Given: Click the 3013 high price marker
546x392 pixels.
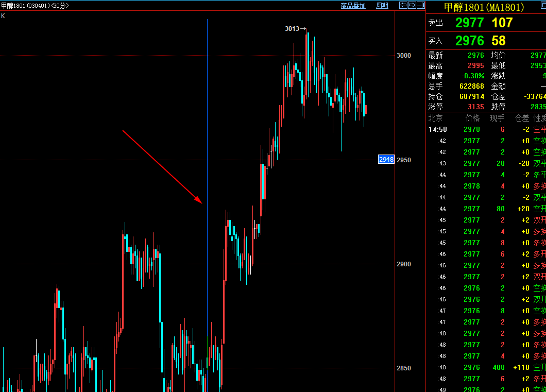Looking at the screenshot, I should pyautogui.click(x=292, y=29).
